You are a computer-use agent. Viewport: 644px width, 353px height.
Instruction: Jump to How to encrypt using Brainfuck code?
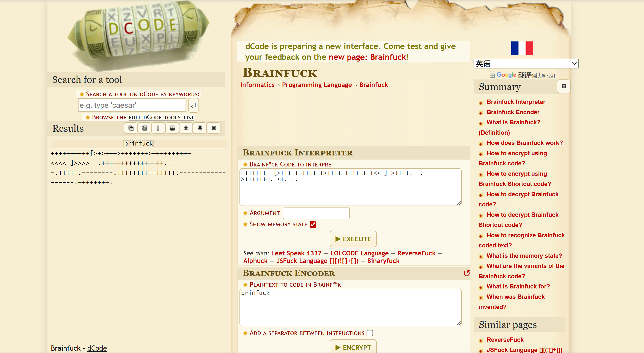516,153
